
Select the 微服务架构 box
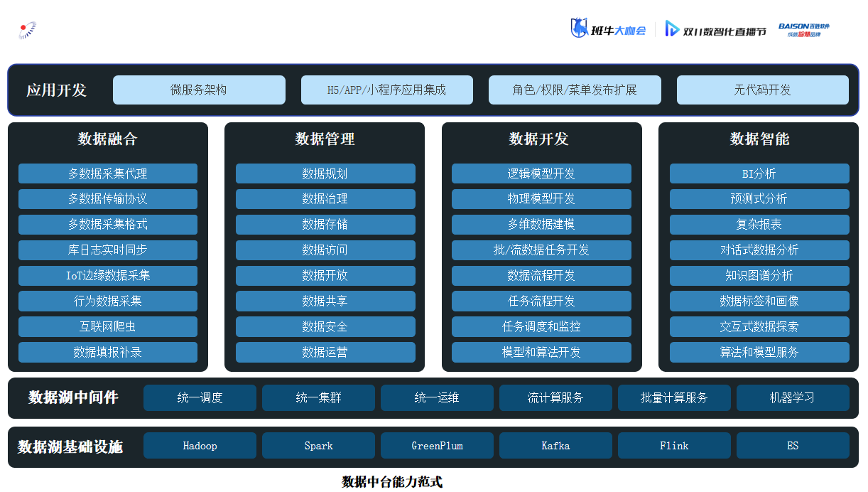point(199,90)
